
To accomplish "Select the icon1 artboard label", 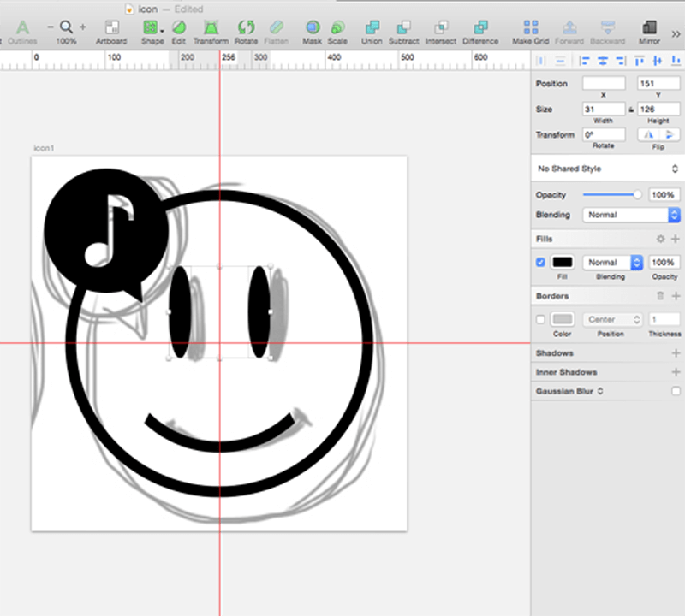I will pos(45,148).
